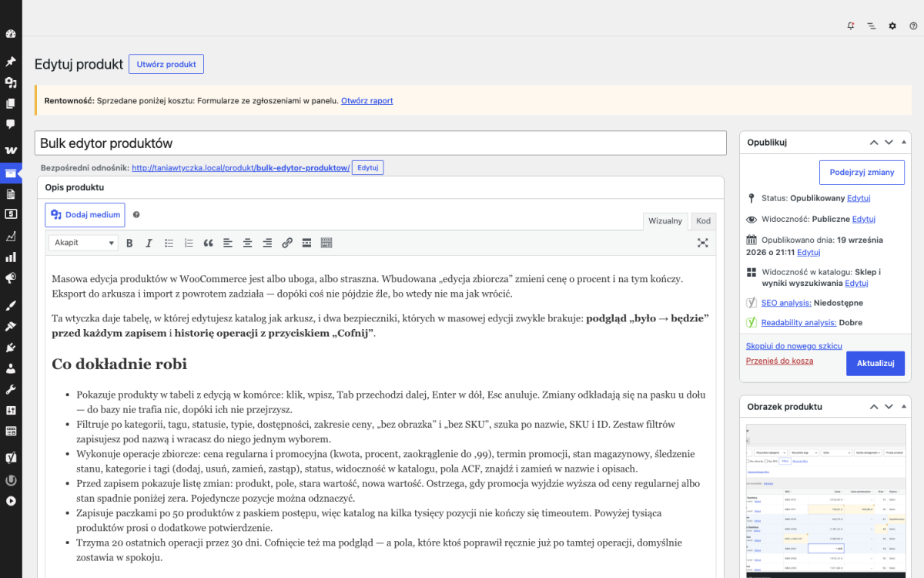Image resolution: width=924 pixels, height=578 pixels.
Task: Insert a bulleted list
Action: (x=169, y=243)
